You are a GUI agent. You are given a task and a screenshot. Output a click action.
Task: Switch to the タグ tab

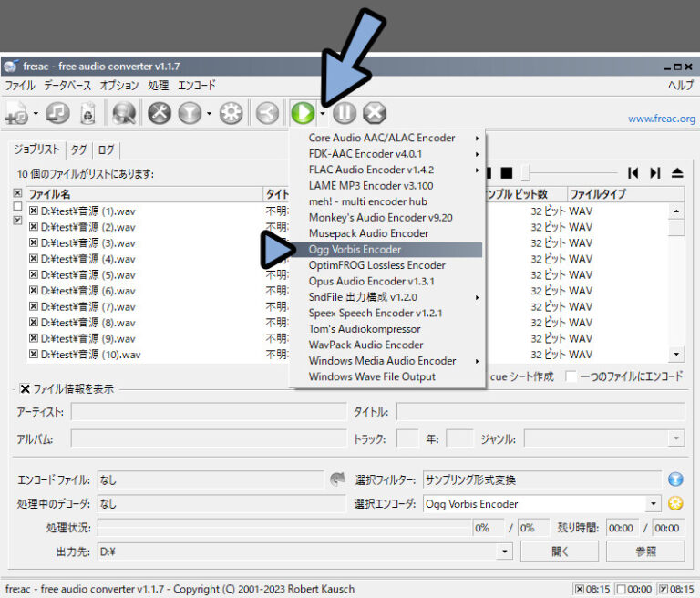78,149
